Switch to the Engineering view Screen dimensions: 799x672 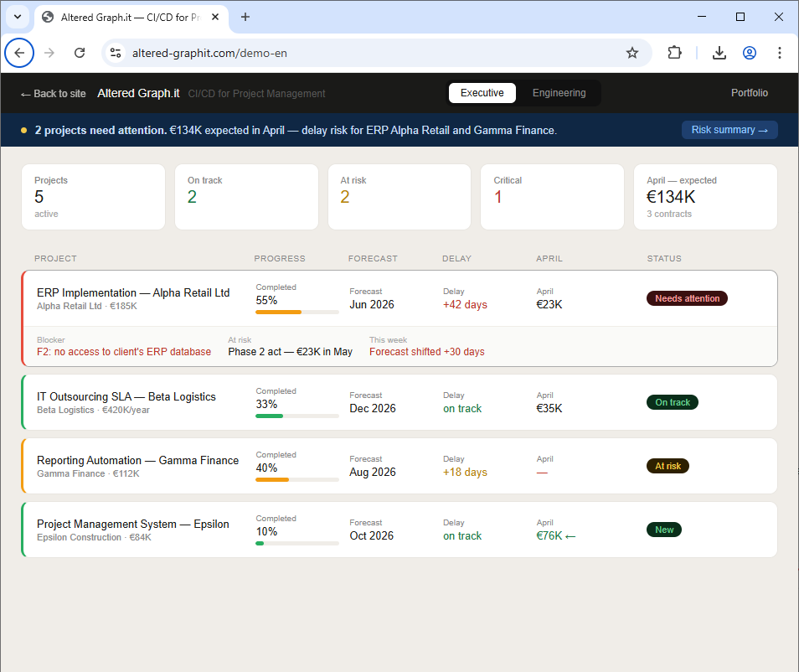559,93
